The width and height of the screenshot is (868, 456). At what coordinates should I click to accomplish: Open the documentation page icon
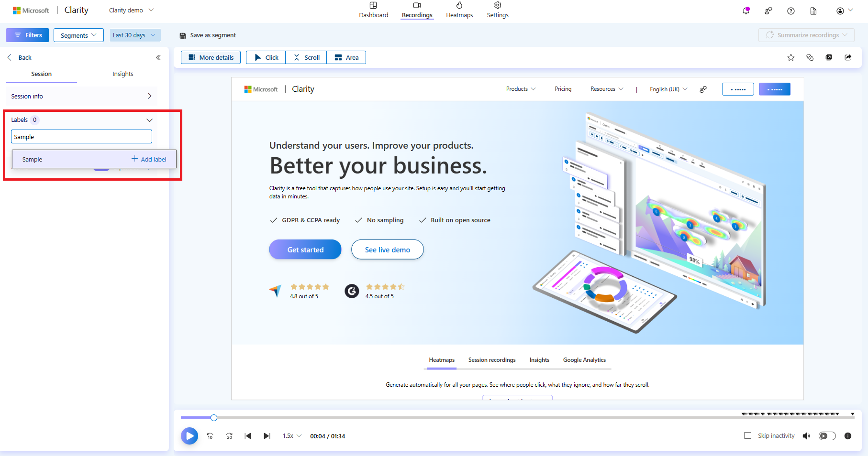[813, 11]
